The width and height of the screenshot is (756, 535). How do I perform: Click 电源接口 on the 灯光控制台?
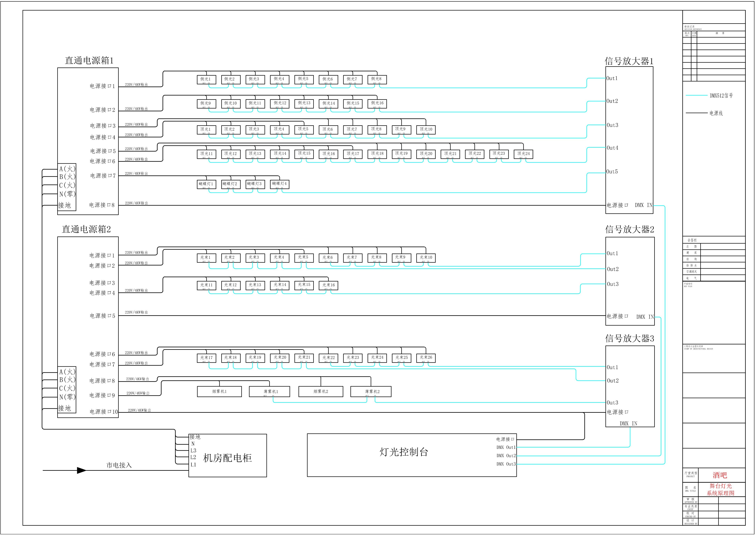click(505, 439)
